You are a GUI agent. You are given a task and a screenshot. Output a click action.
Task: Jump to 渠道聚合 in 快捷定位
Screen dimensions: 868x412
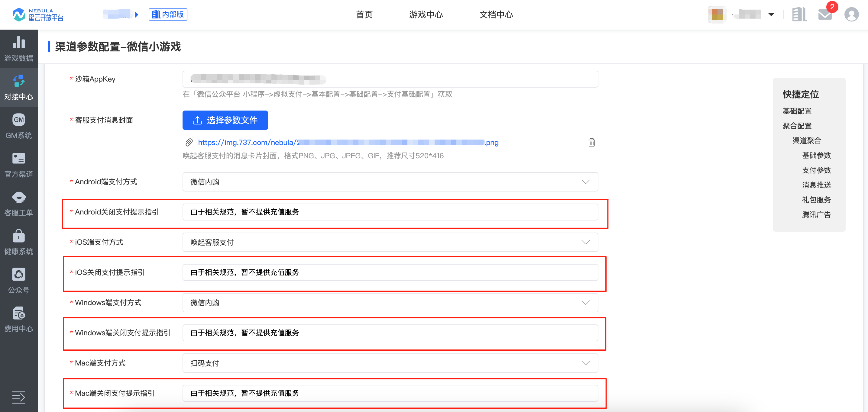[807, 140]
